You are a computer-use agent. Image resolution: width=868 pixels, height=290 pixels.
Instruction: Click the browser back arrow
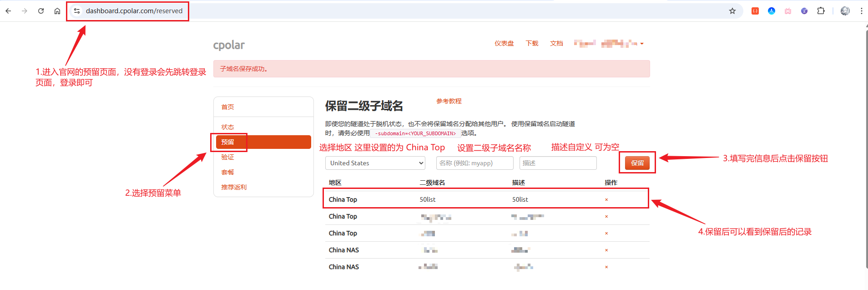pyautogui.click(x=8, y=11)
